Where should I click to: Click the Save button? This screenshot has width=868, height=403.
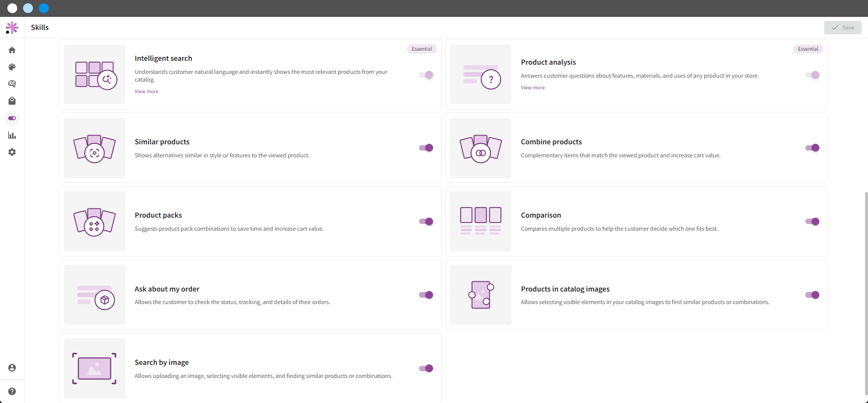point(843,28)
